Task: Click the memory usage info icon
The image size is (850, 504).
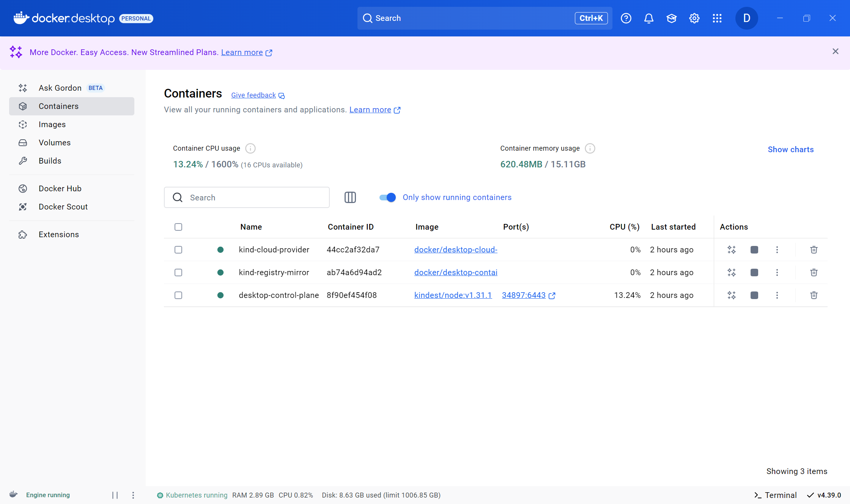Action: tap(590, 148)
